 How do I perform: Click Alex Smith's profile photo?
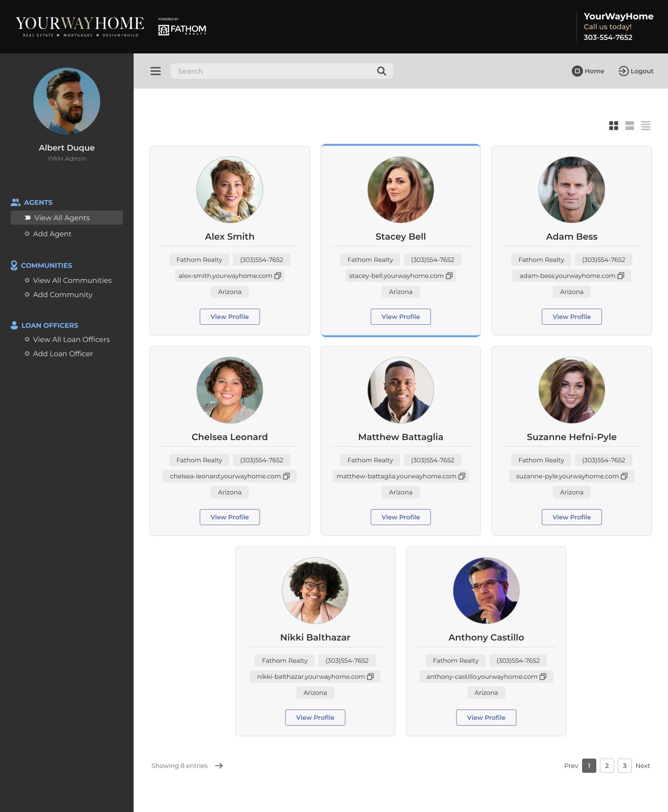click(230, 190)
